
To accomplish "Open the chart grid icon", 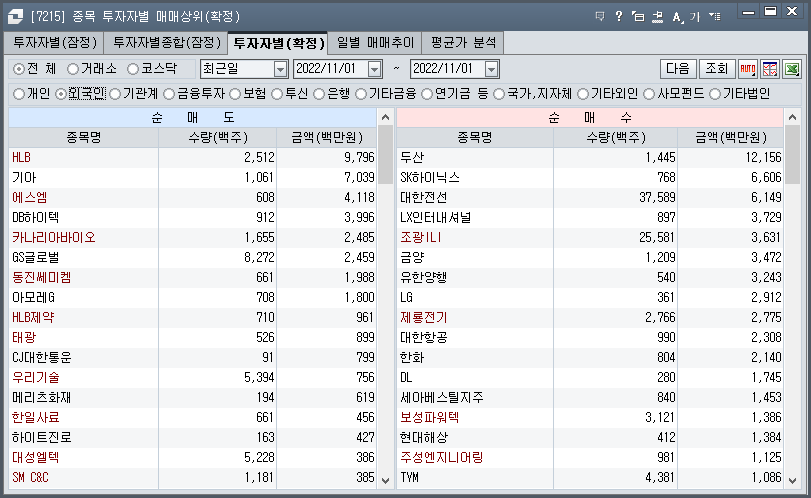I will [x=770, y=69].
